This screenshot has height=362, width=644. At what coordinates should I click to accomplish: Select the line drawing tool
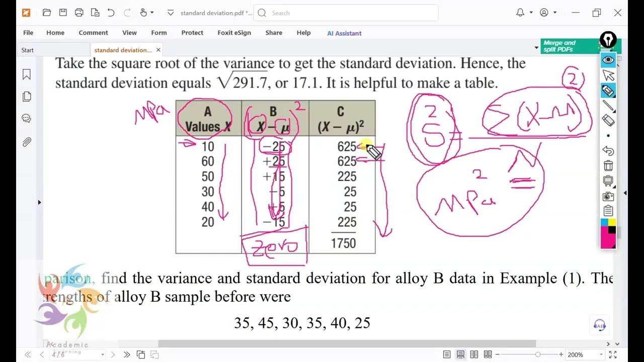[608, 106]
